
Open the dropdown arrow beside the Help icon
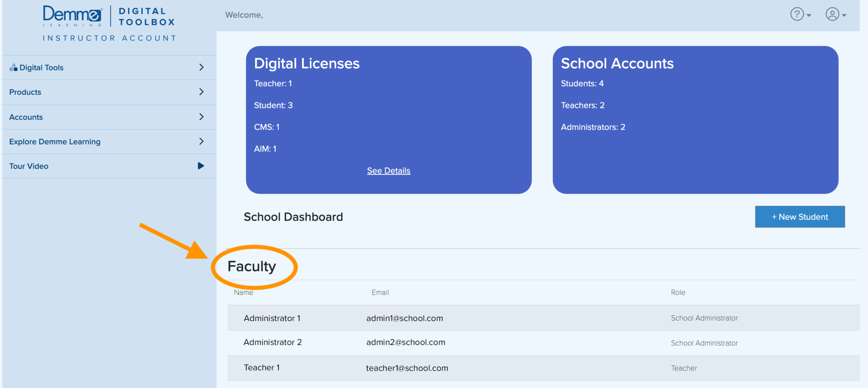(809, 16)
